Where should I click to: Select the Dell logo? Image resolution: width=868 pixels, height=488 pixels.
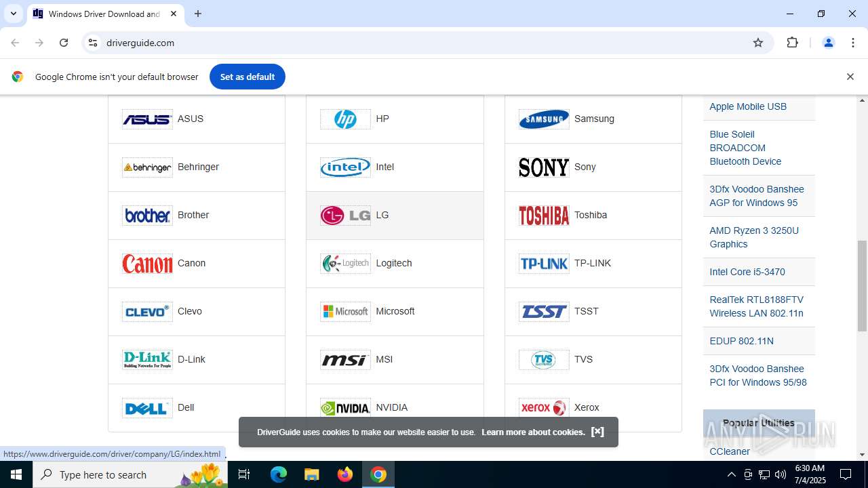tap(147, 408)
